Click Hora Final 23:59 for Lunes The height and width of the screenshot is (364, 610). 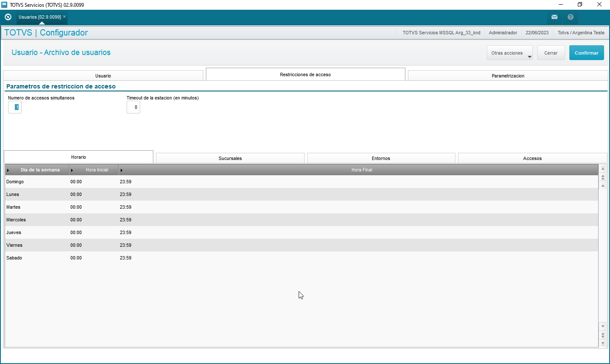click(125, 194)
